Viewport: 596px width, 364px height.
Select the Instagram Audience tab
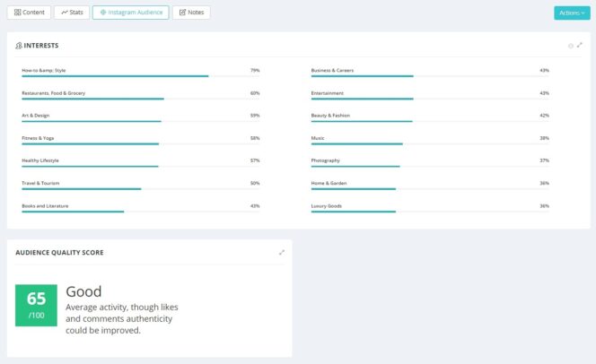pyautogui.click(x=130, y=13)
